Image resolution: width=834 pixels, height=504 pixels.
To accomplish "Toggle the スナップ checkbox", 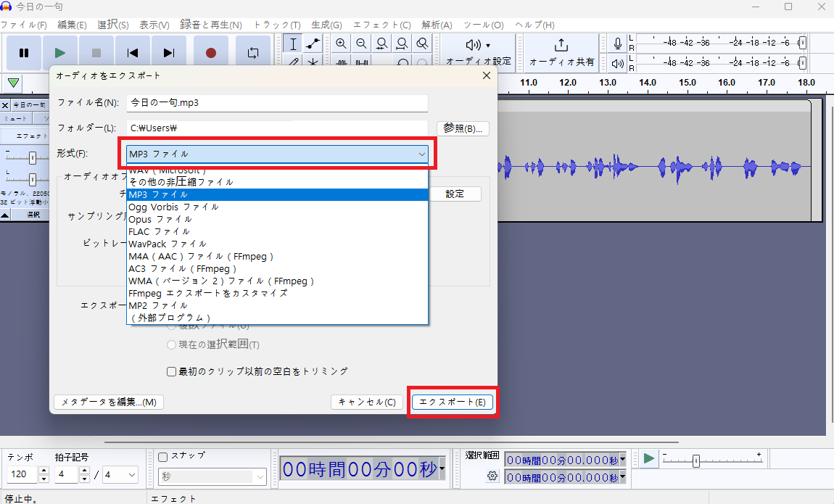I will pos(161,457).
